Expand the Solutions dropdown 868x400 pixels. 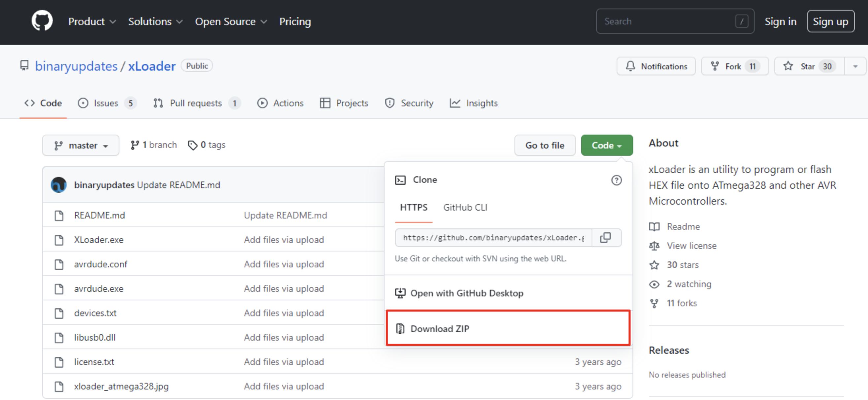point(155,21)
